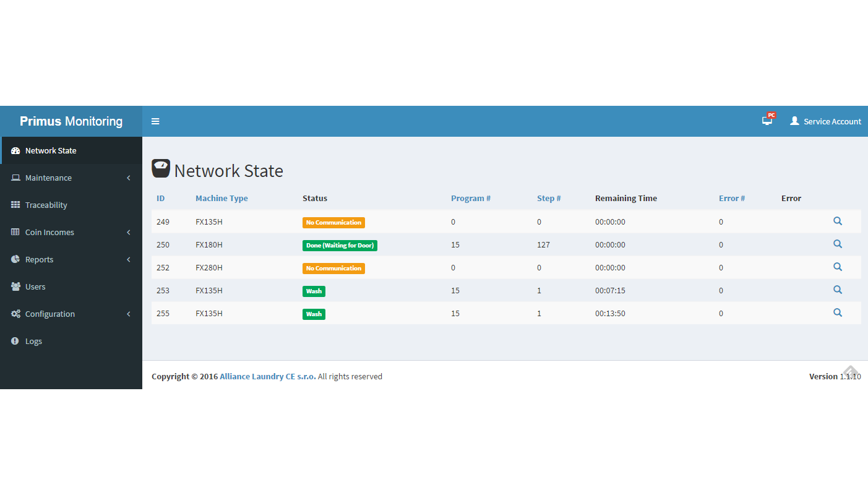Go to the Users page

[35, 286]
